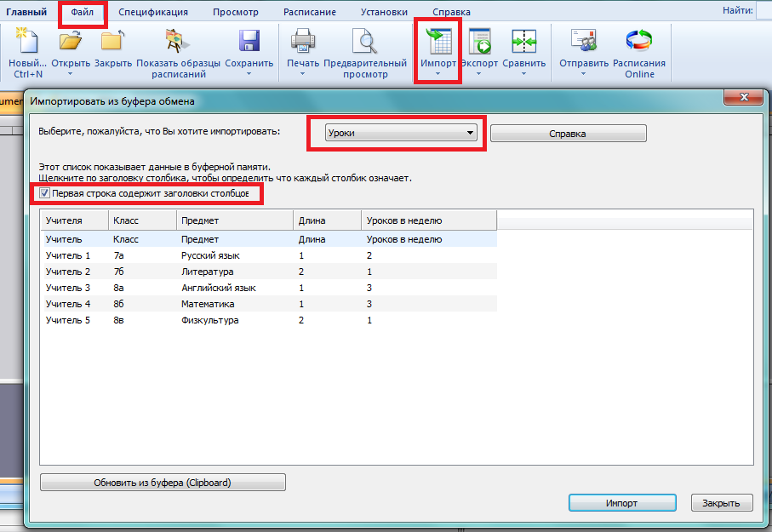Toggle 'Первая строка содержит заголовки' checkbox
This screenshot has width=772, height=532.
[45, 194]
